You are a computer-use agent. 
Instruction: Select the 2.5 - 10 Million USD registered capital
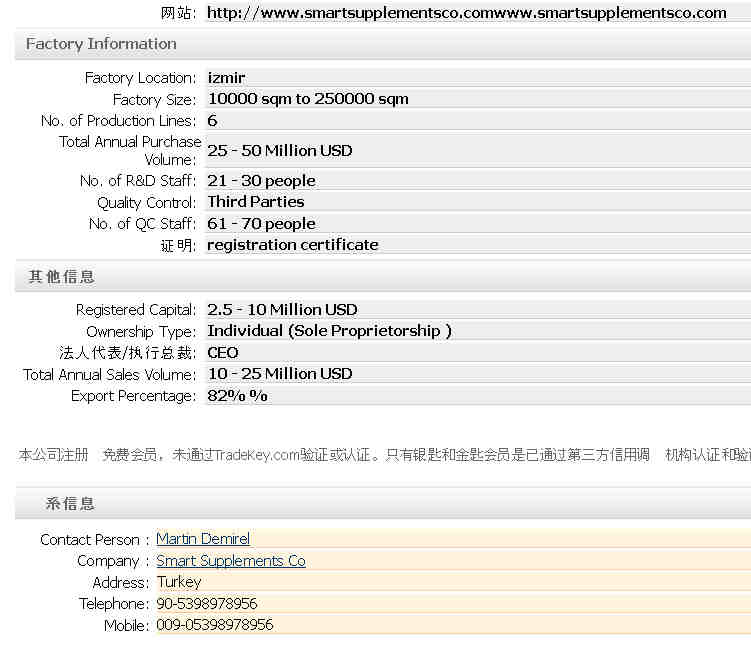tap(282, 310)
